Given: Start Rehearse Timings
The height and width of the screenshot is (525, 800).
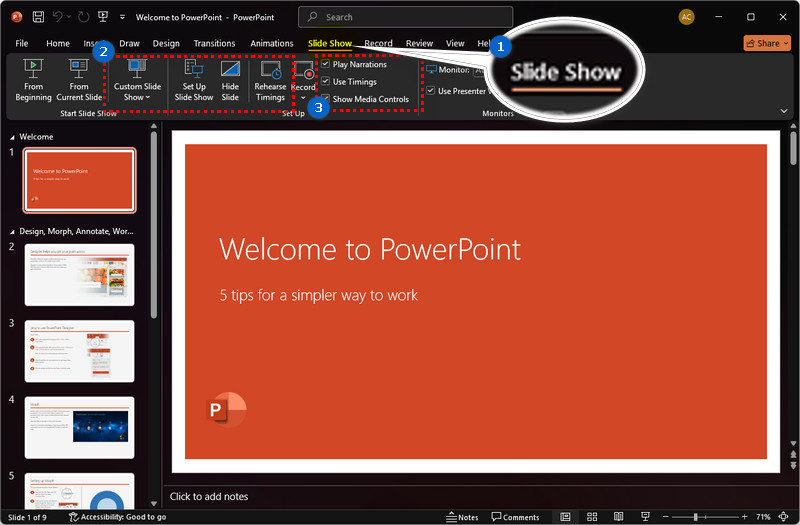Looking at the screenshot, I should pyautogui.click(x=270, y=80).
